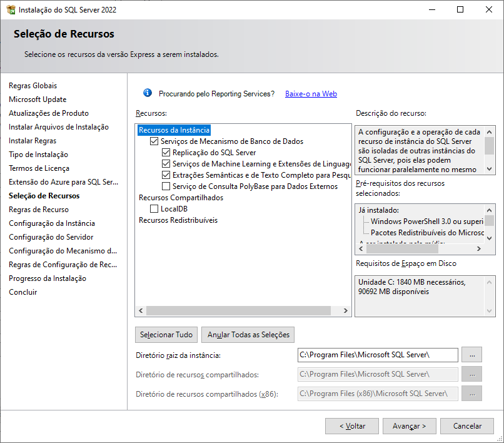Select Pacotes Redistribuíveis do Microsoft prerequisite
The width and height of the screenshot is (504, 443).
click(427, 233)
